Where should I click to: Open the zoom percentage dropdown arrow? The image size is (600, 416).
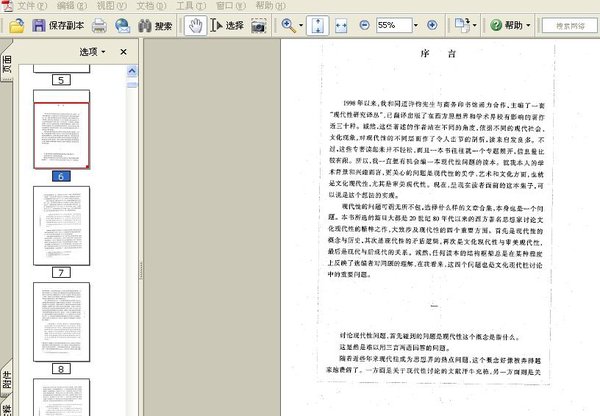(416, 26)
